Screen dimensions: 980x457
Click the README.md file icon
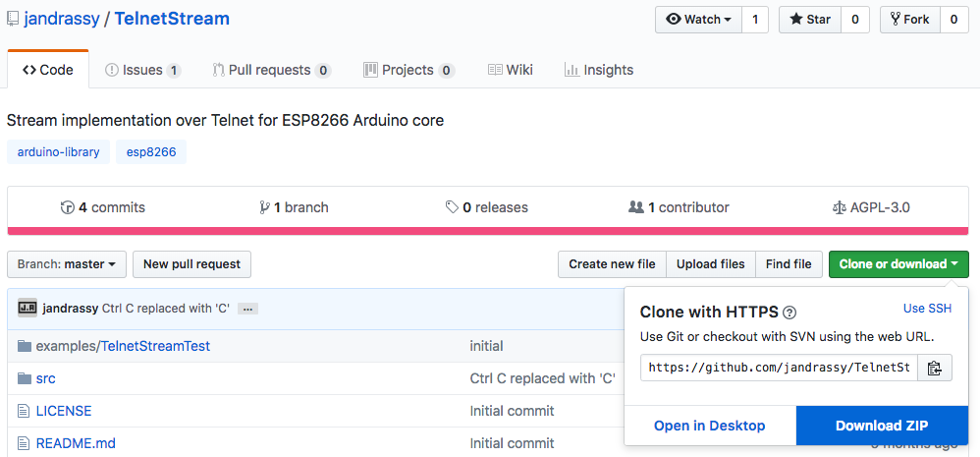pos(25,443)
